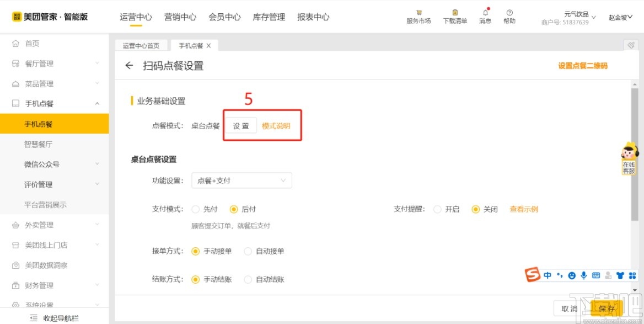Switch to 自动接单 automatic order acceptance

[248, 251]
